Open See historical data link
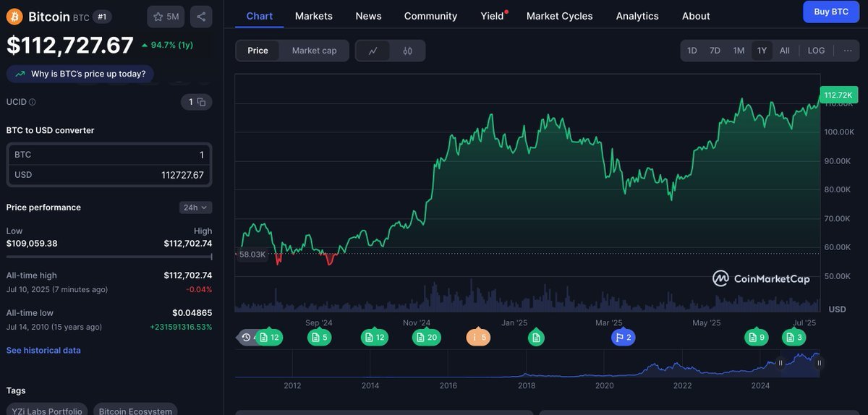This screenshot has height=415, width=868. pos(43,351)
